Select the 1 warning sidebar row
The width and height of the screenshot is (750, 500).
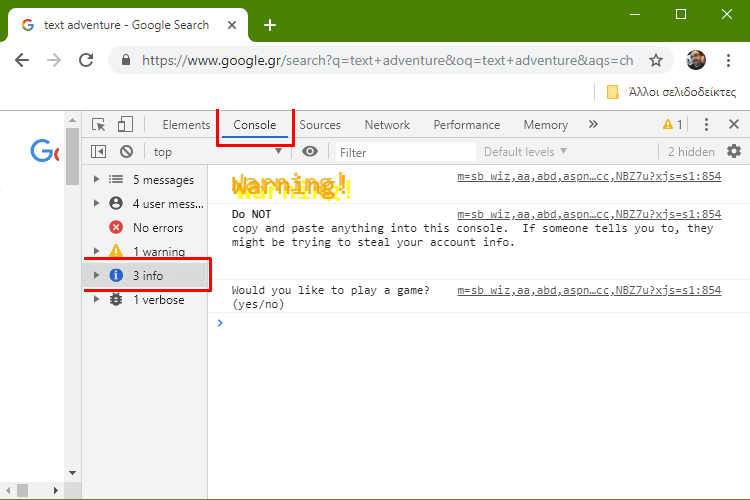[145, 251]
